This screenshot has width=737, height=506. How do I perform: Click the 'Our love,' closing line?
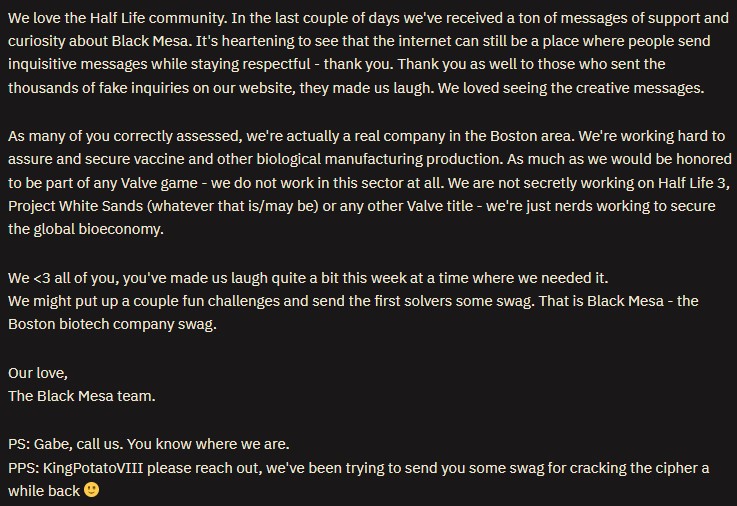click(x=38, y=373)
